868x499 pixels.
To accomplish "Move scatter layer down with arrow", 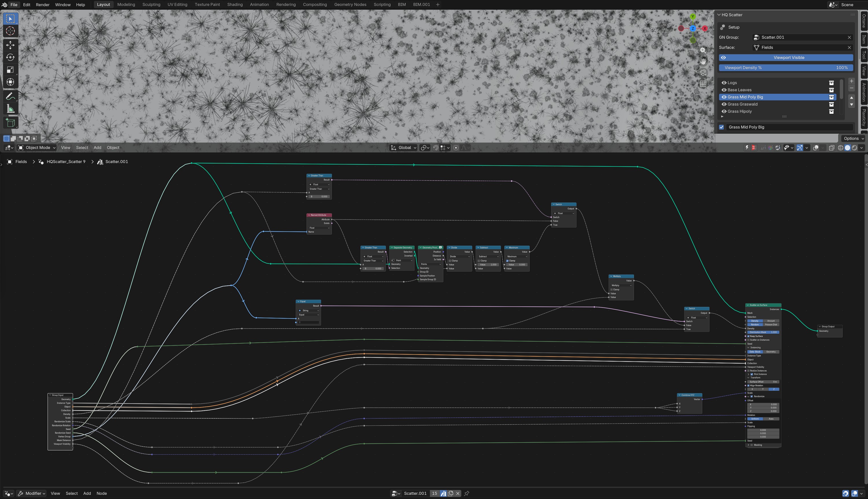I will (x=852, y=104).
